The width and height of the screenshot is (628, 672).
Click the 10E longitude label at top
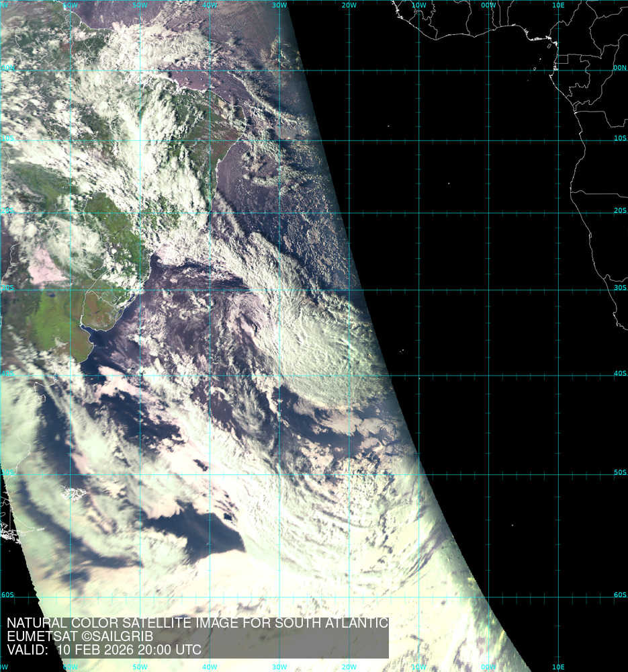[557, 5]
